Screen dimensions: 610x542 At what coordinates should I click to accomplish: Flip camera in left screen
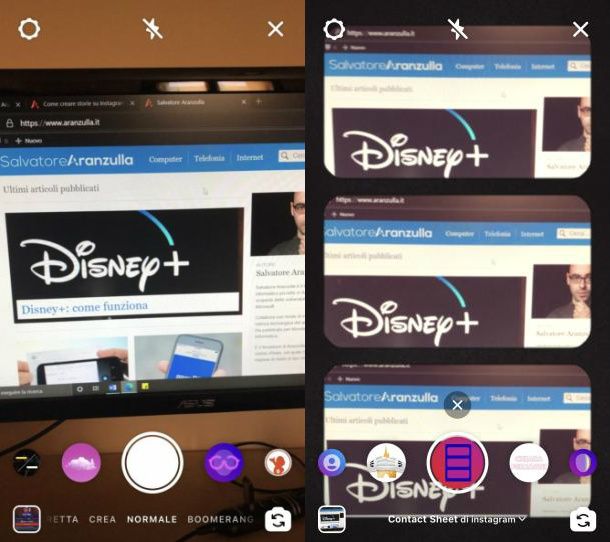click(x=278, y=520)
